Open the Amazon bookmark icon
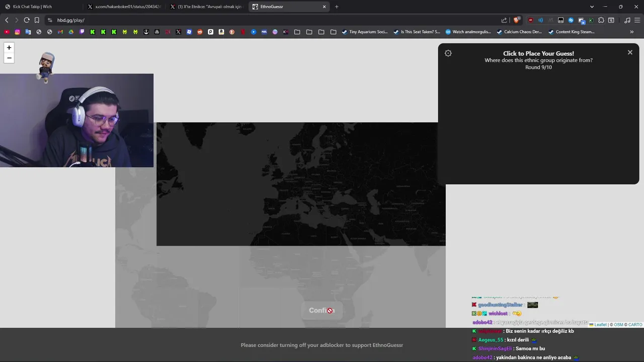 tap(221, 32)
